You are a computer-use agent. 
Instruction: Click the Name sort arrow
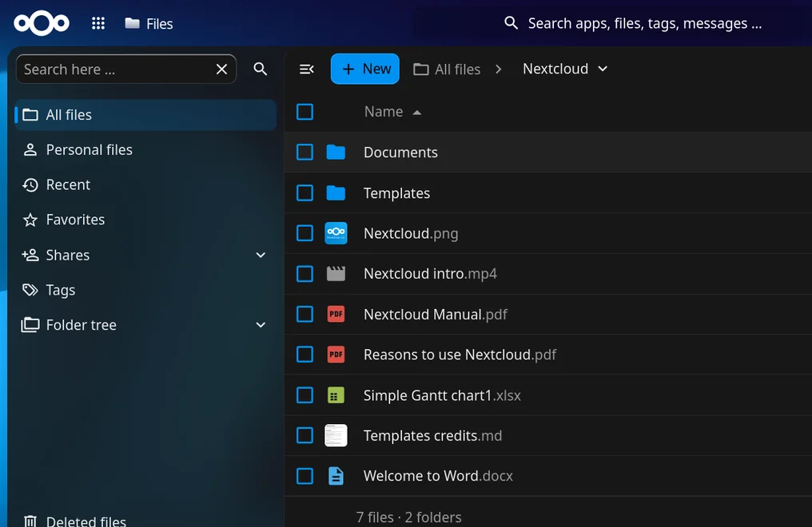coord(417,113)
